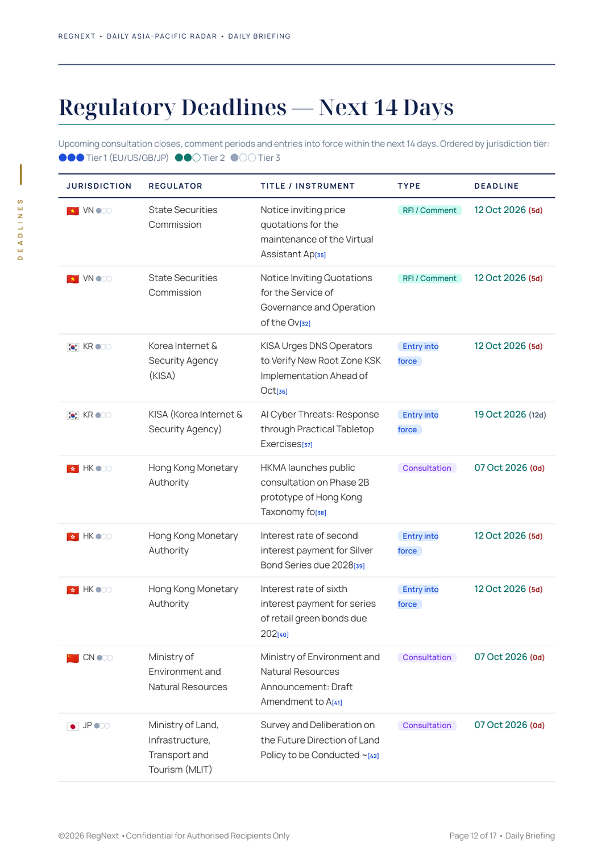Open footnote reference [36]

pos(282,391)
